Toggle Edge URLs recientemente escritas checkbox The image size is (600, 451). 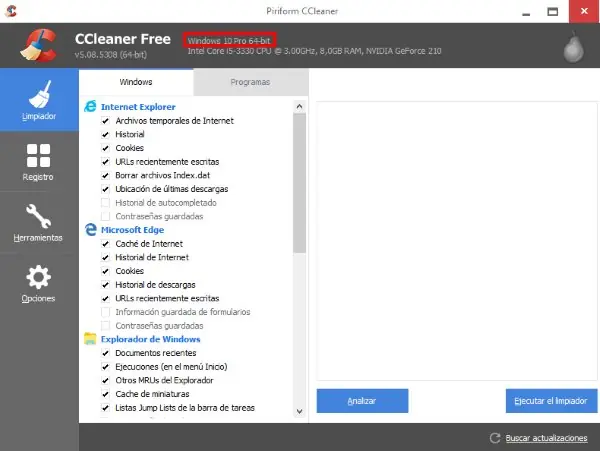coord(105,298)
